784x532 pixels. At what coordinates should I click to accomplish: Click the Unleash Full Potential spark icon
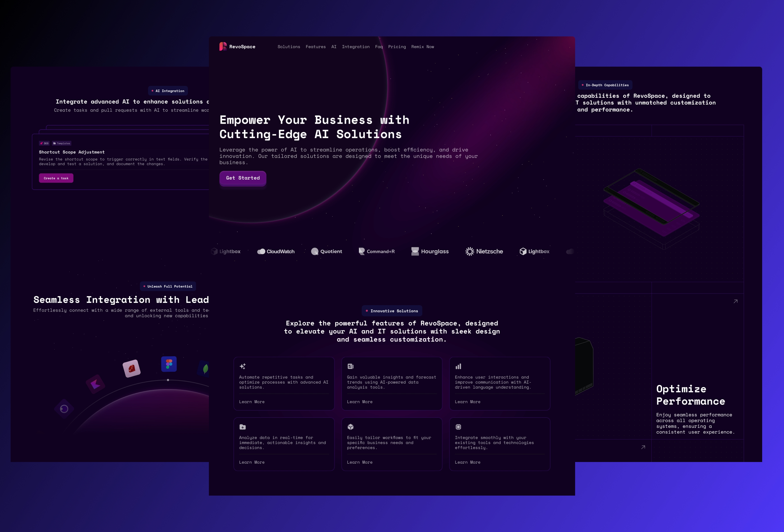click(144, 286)
